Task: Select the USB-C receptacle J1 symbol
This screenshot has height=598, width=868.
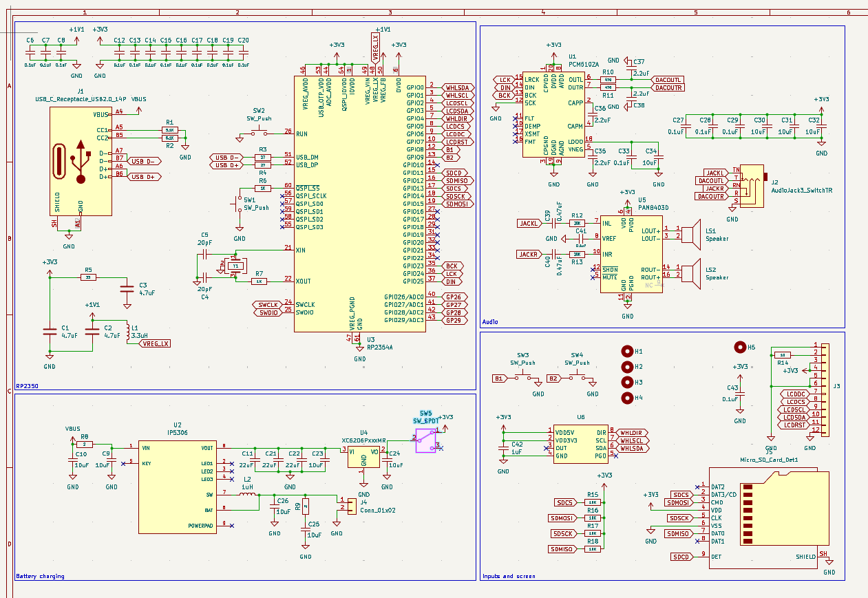Action: pos(81,160)
